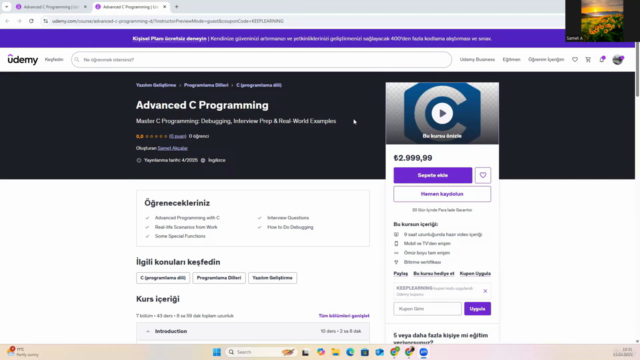Screen dimensions: 640x360
Task: Open the weather widget in taskbar
Action: pyautogui.click(x=23, y=352)
